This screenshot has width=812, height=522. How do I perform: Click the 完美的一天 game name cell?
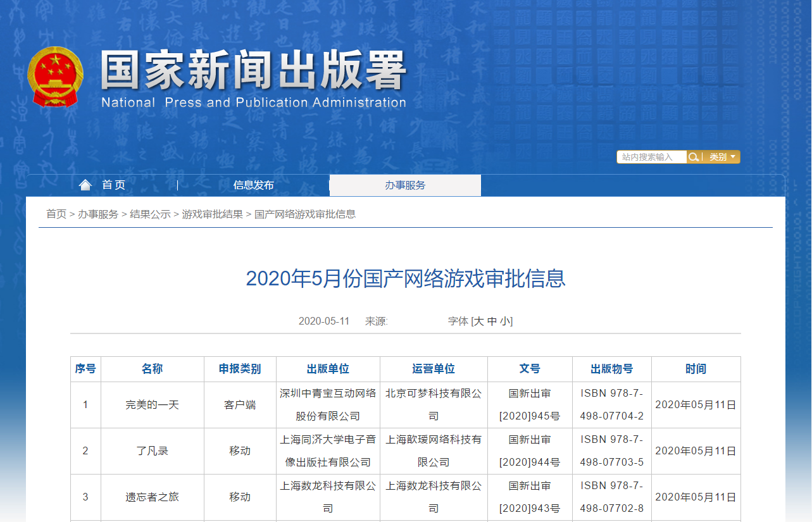click(x=153, y=404)
